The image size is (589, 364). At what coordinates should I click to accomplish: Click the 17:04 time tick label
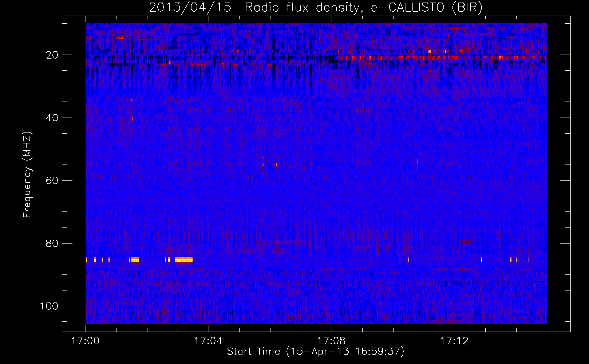[208, 341]
